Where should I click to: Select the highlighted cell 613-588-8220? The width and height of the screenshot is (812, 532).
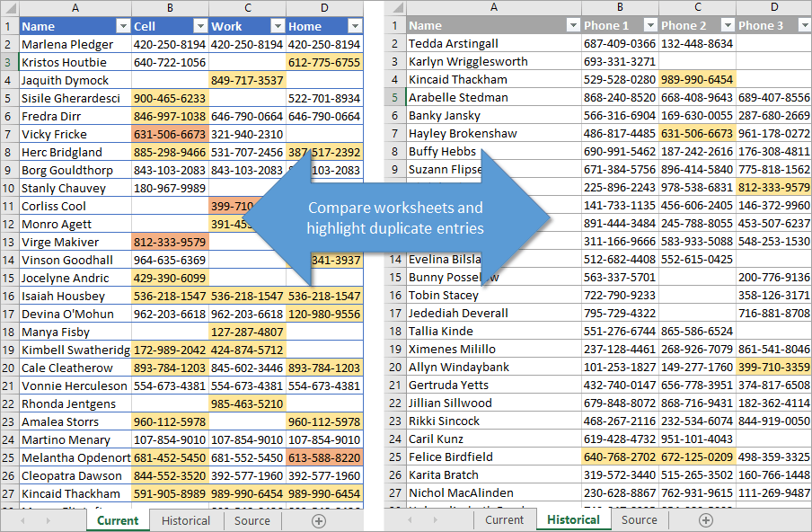coord(325,457)
